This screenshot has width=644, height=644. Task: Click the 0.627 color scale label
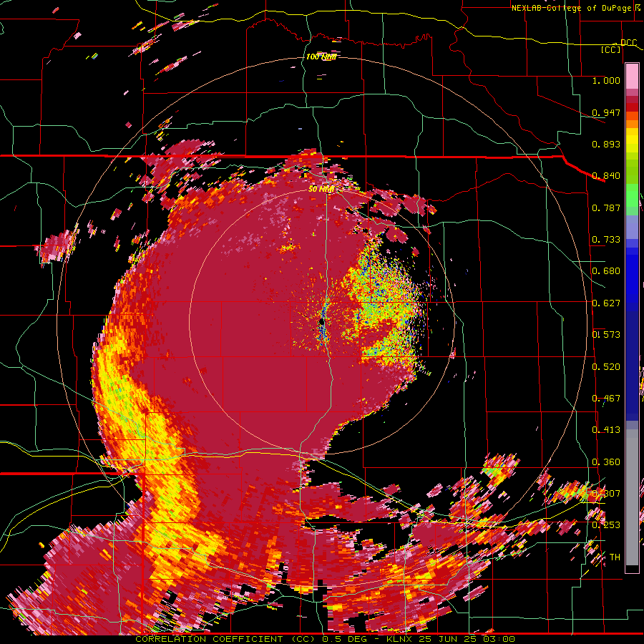coord(606,303)
